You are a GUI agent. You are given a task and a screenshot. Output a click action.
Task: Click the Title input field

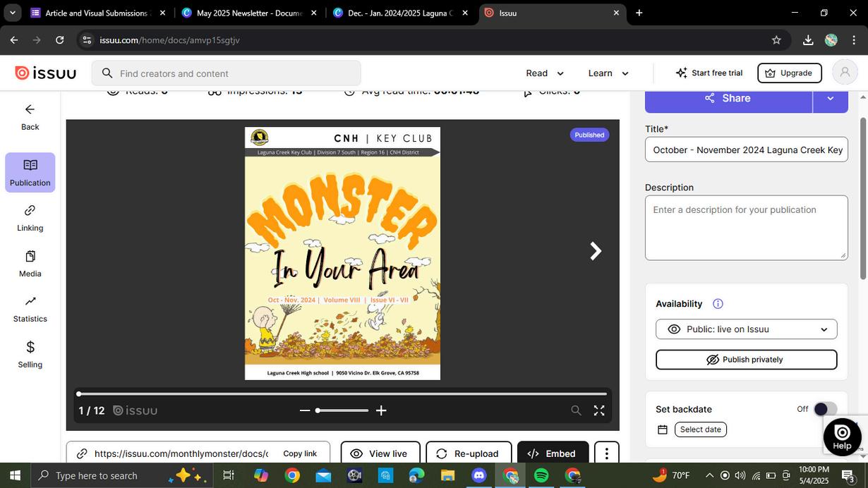746,150
